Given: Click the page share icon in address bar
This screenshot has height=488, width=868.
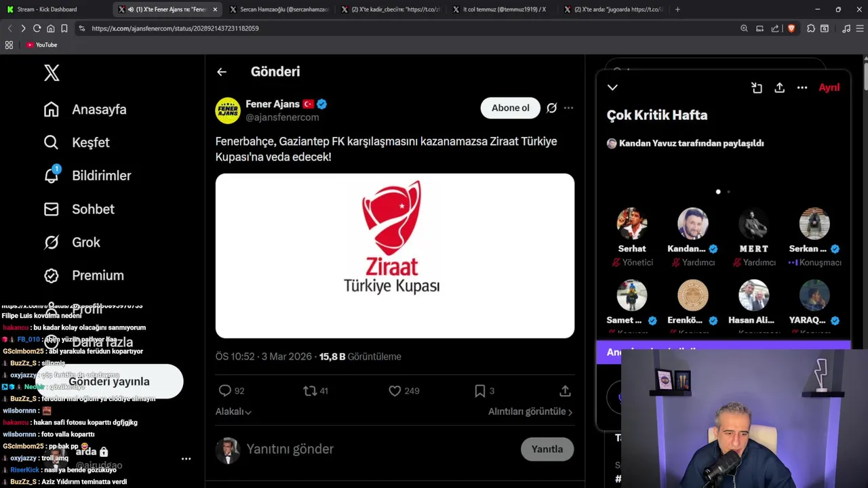Looking at the screenshot, I should pos(775,28).
